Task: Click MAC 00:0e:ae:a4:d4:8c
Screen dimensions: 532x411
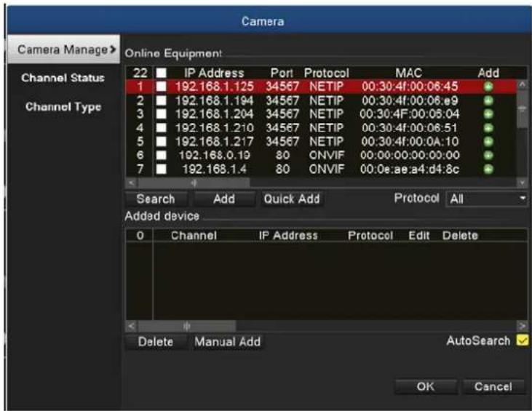Action: click(x=410, y=169)
